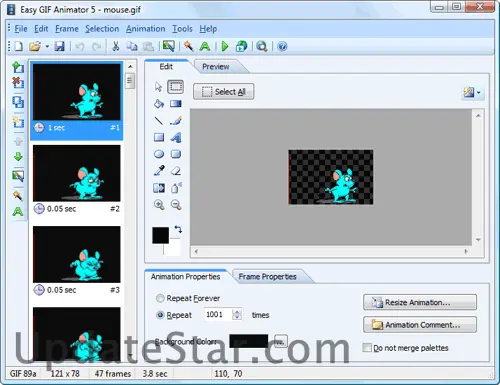Select the paintbrush tool
The height and width of the screenshot is (385, 500).
176,121
